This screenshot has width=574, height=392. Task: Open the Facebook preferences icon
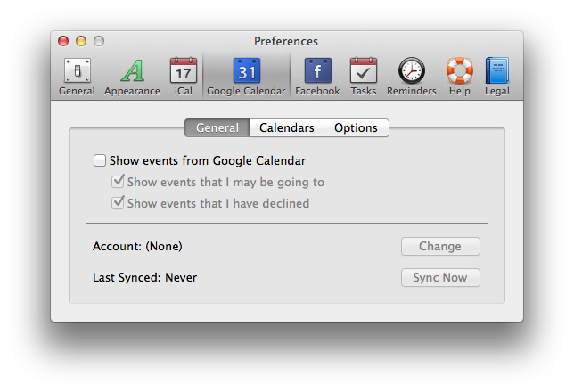[x=317, y=71]
